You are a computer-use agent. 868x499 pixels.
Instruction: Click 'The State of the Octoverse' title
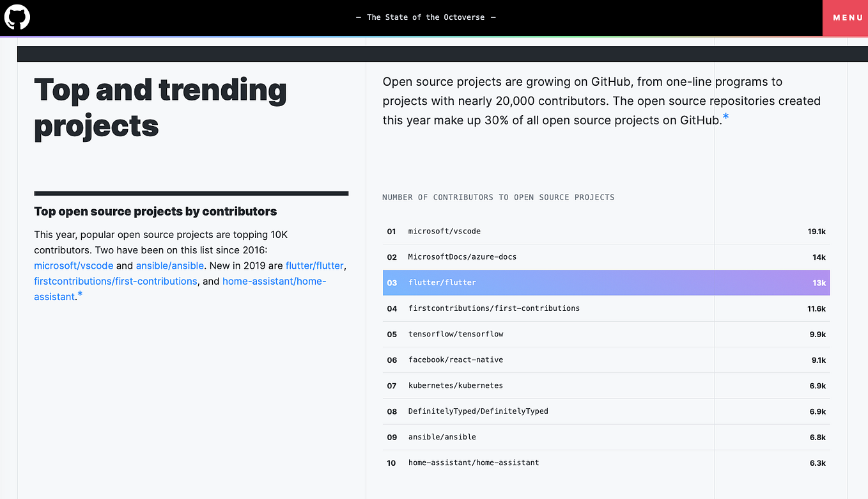click(x=426, y=17)
